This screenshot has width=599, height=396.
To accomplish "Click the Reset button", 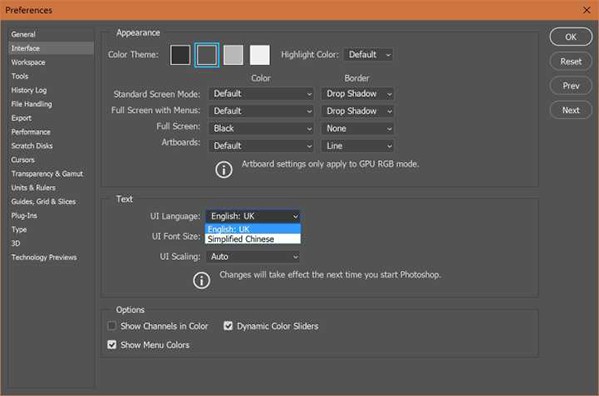I will [x=571, y=61].
